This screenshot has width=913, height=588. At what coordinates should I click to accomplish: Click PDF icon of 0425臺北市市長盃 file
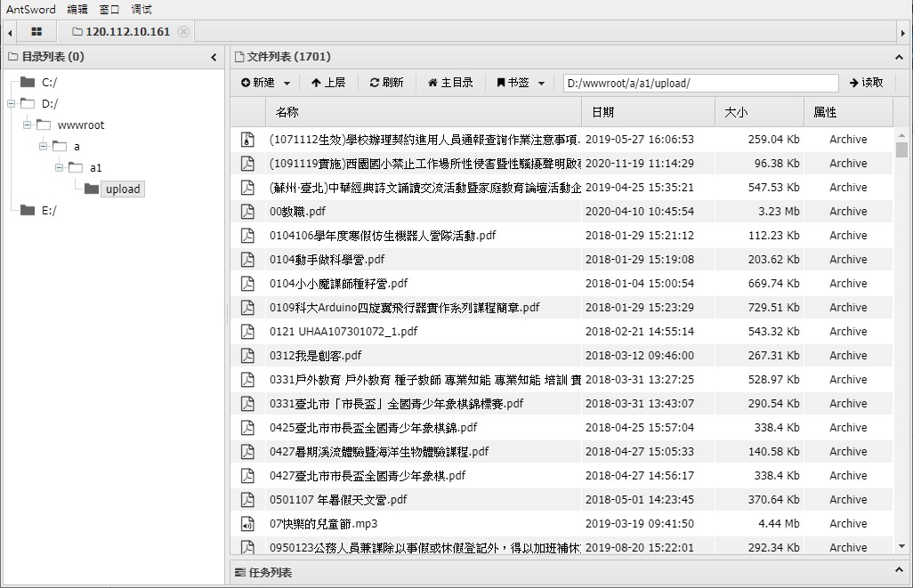click(x=247, y=427)
